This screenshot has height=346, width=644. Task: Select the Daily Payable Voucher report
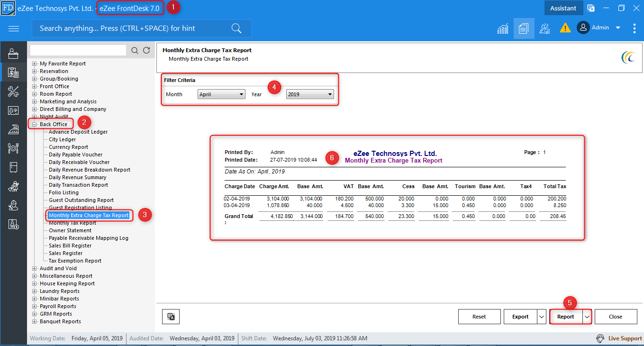pos(75,155)
